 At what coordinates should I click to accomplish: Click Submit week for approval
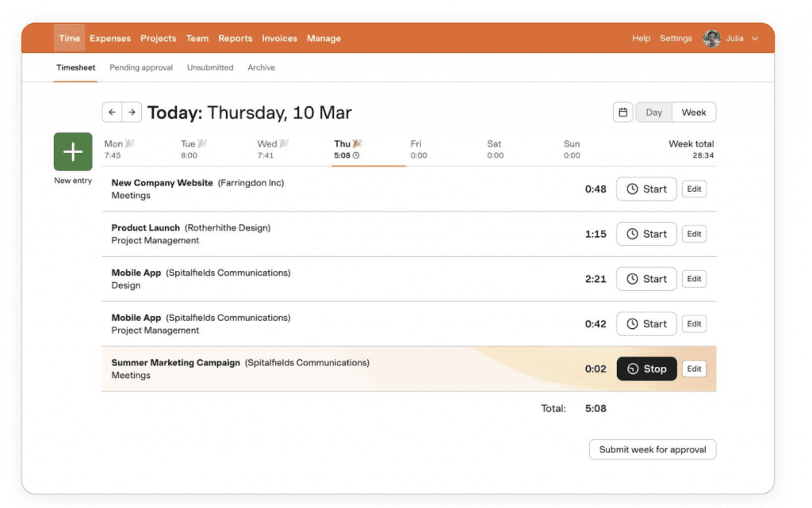tap(653, 450)
